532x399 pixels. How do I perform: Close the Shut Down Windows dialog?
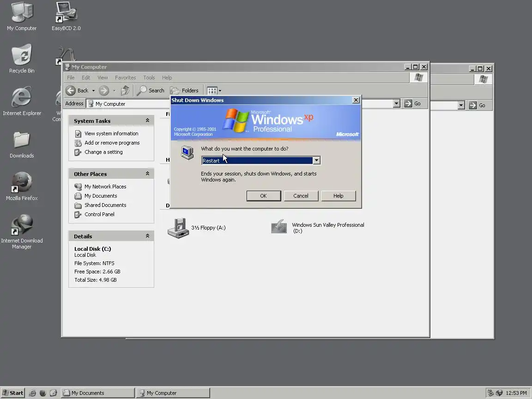(356, 100)
